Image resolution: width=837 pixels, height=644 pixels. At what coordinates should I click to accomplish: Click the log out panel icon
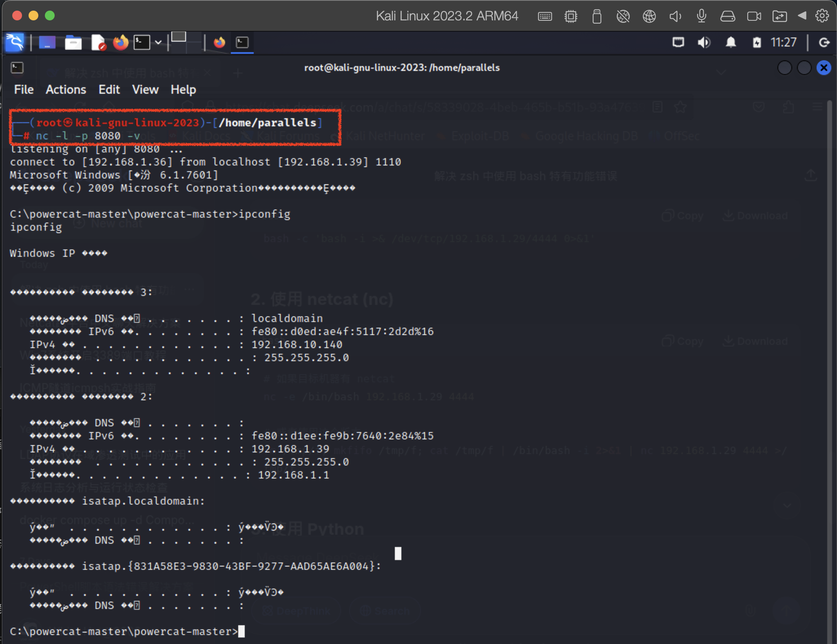coord(824,42)
